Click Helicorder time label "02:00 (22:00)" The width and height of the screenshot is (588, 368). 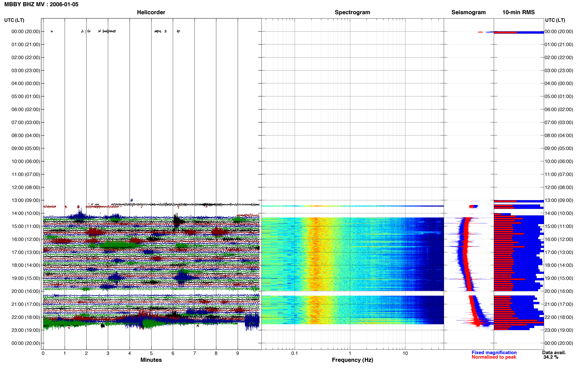pos(26,58)
